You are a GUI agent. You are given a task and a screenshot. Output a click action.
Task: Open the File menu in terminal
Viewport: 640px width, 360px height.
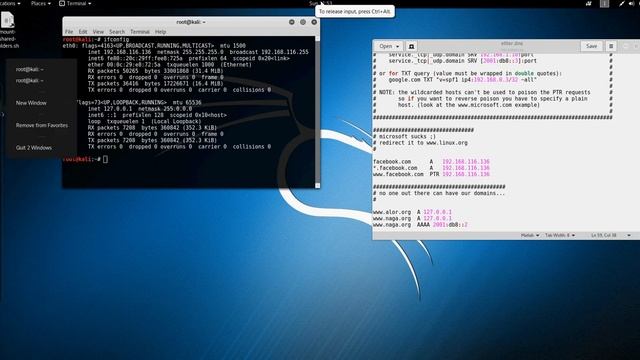tap(69, 32)
